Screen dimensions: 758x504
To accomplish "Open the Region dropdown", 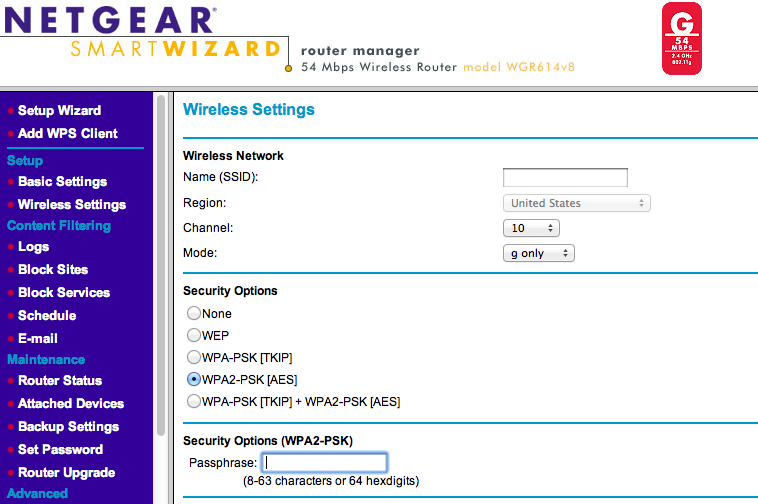I will (577, 203).
